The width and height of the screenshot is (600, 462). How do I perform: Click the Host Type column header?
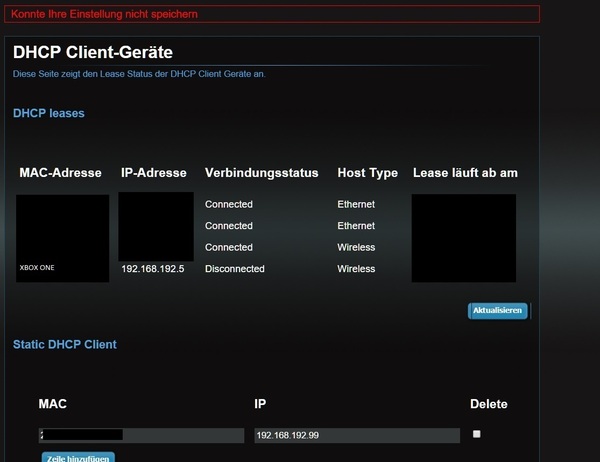point(367,173)
